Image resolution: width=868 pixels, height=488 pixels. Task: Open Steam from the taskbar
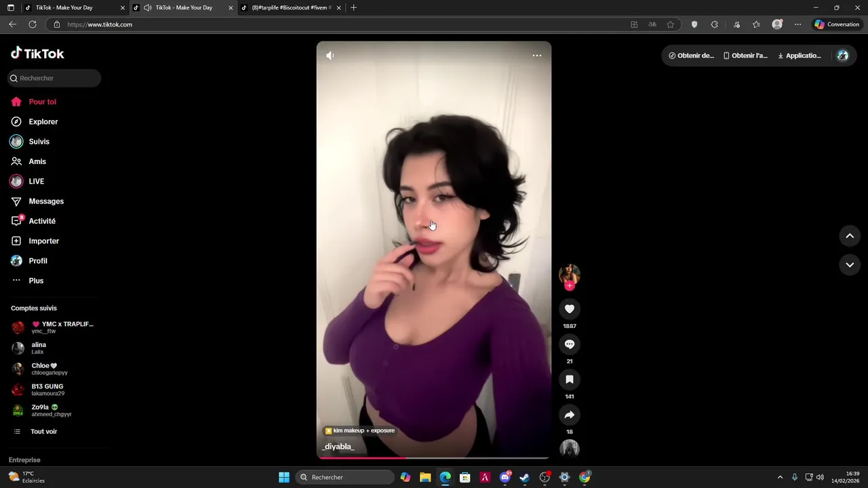tap(524, 477)
